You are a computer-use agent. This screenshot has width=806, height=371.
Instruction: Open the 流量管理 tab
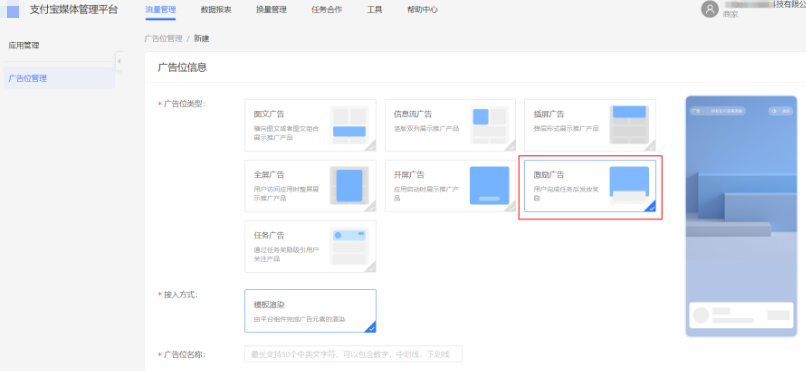tap(160, 10)
